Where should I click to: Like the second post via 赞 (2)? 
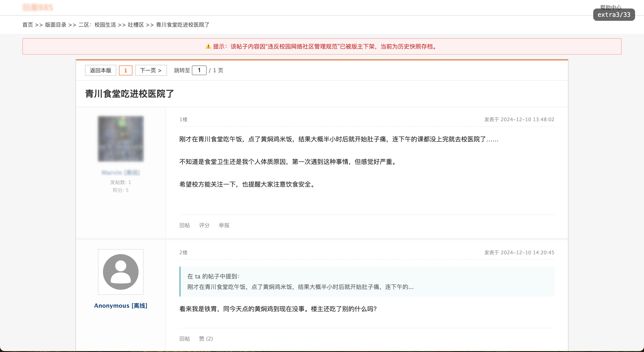pos(206,339)
